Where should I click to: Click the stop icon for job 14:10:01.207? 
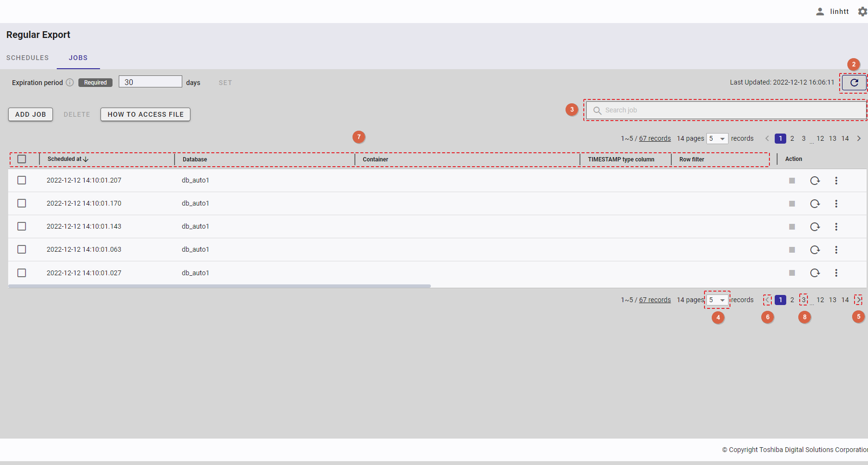point(792,181)
